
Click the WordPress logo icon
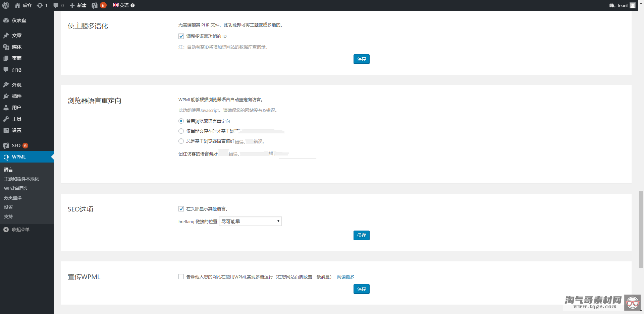(6, 5)
